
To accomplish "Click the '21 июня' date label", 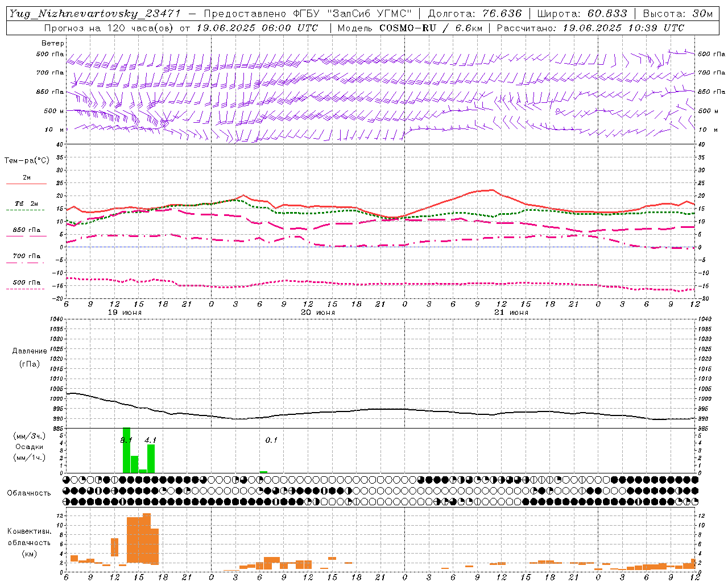I will (511, 313).
